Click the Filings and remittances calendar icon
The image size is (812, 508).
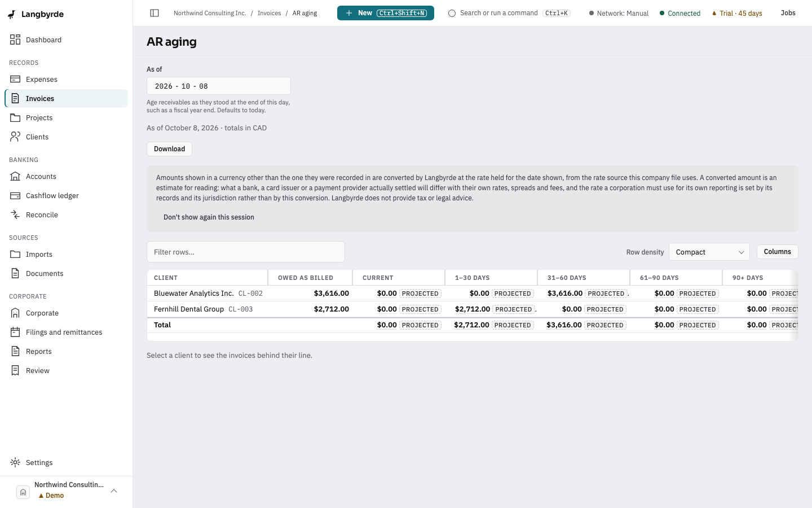coord(15,332)
